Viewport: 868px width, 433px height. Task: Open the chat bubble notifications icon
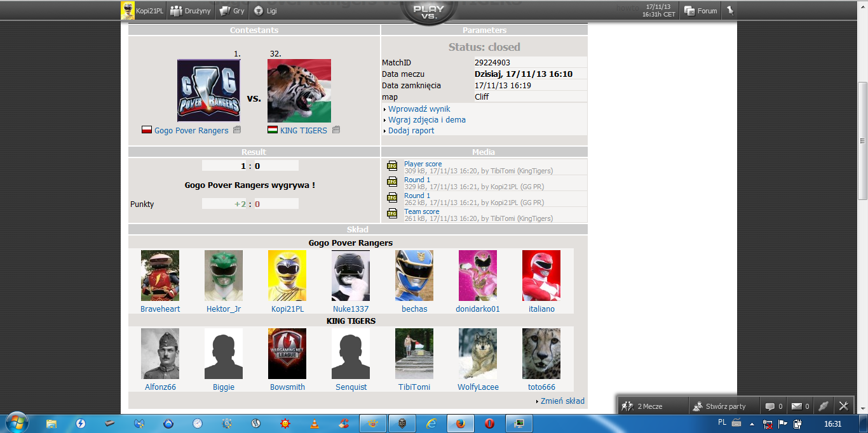(x=770, y=406)
